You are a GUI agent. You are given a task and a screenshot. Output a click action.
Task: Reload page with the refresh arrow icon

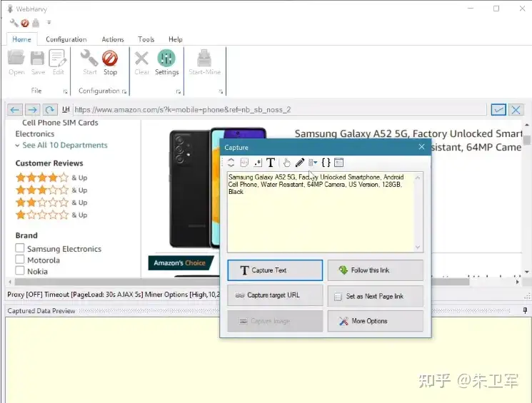tap(49, 109)
